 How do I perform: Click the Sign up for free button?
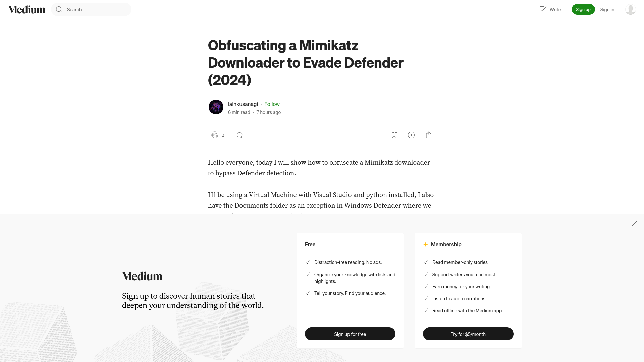[x=350, y=334]
